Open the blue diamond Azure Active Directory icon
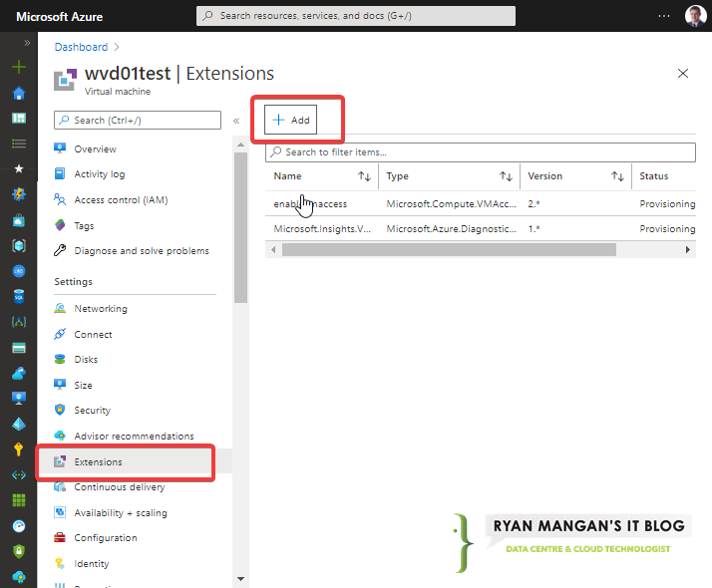Screen dimensions: 712x588 (x=19, y=424)
